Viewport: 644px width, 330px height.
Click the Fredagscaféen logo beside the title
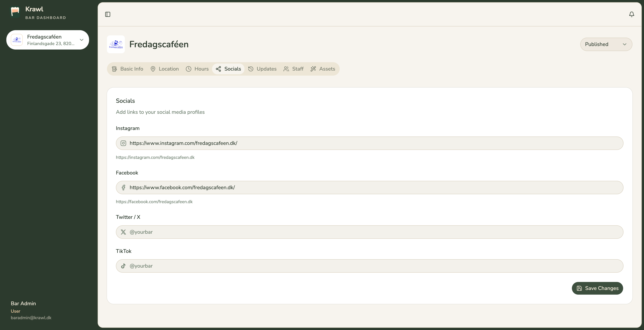(116, 44)
